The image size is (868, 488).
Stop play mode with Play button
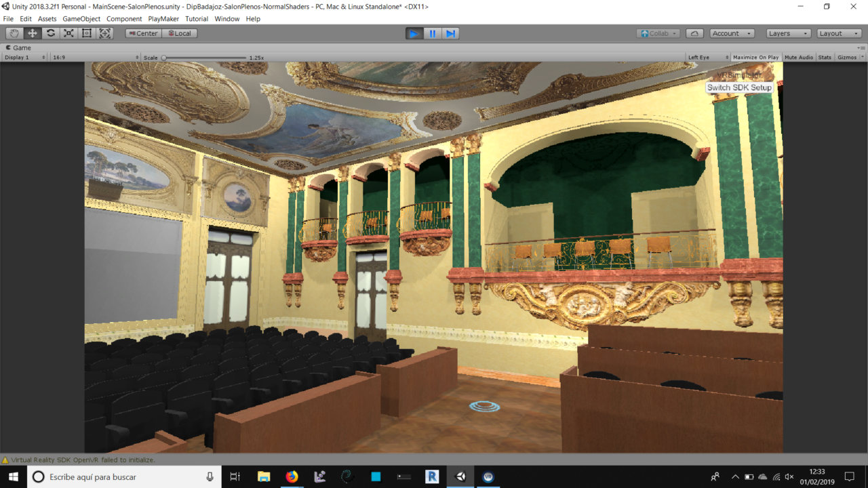414,33
